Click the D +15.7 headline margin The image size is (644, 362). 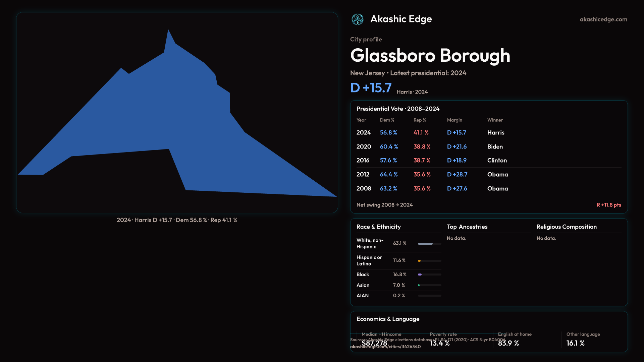pyautogui.click(x=371, y=88)
